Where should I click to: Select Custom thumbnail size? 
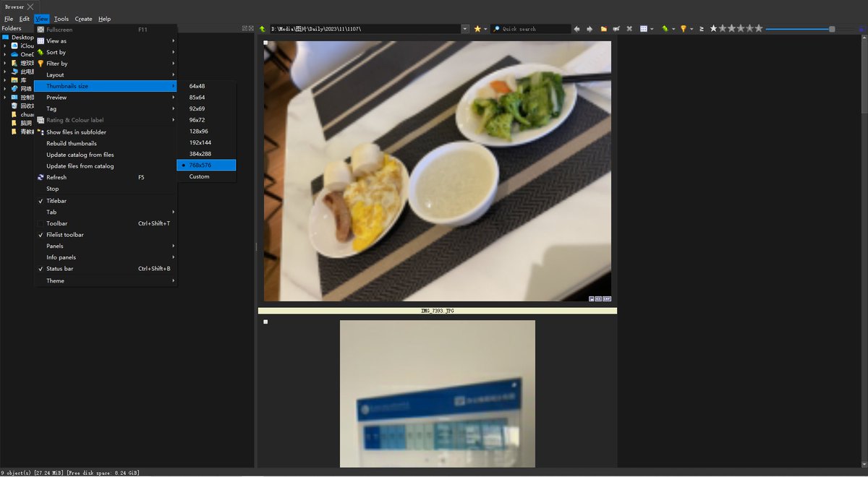[207, 176]
